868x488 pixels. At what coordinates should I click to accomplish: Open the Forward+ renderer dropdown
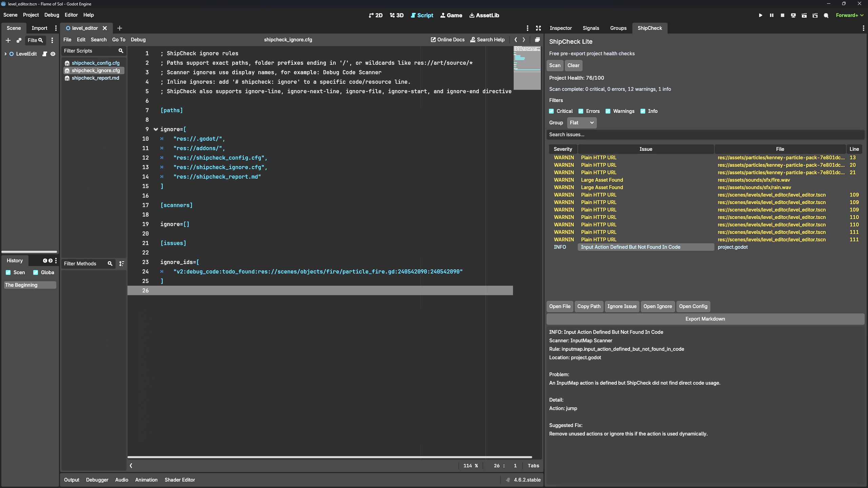[x=850, y=15]
